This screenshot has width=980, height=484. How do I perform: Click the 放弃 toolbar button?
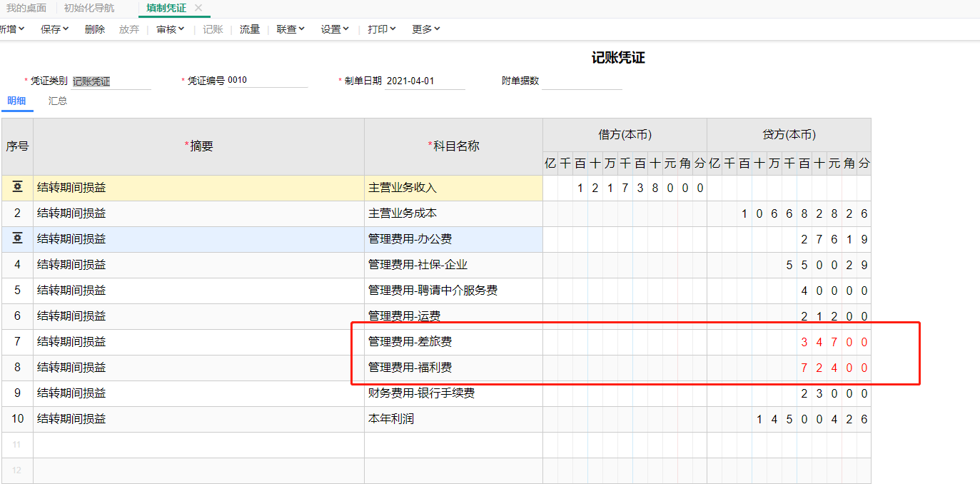point(129,29)
